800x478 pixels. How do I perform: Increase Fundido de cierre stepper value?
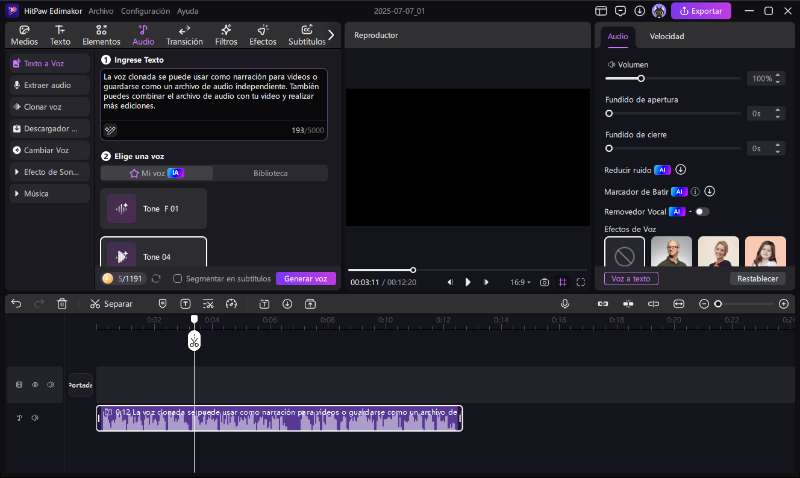[778, 145]
